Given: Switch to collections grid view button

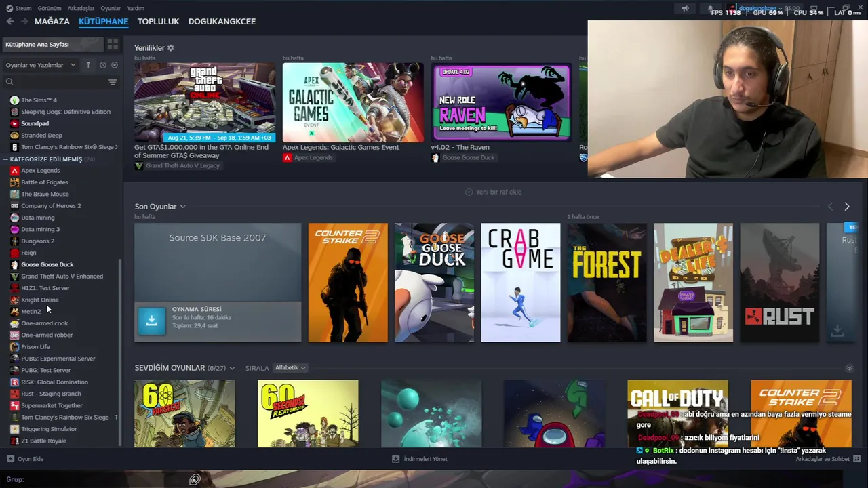Looking at the screenshot, I should coord(113,44).
